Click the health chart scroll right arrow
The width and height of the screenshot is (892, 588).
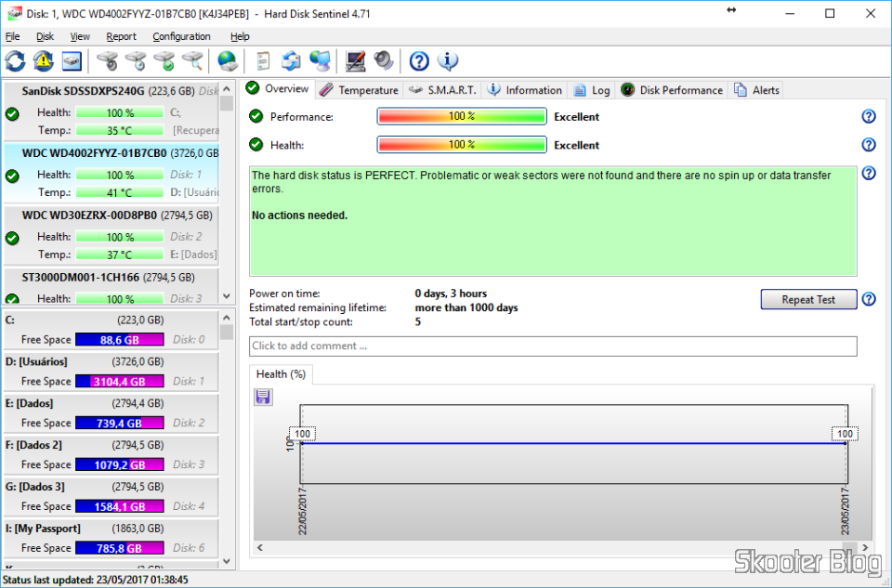(865, 548)
